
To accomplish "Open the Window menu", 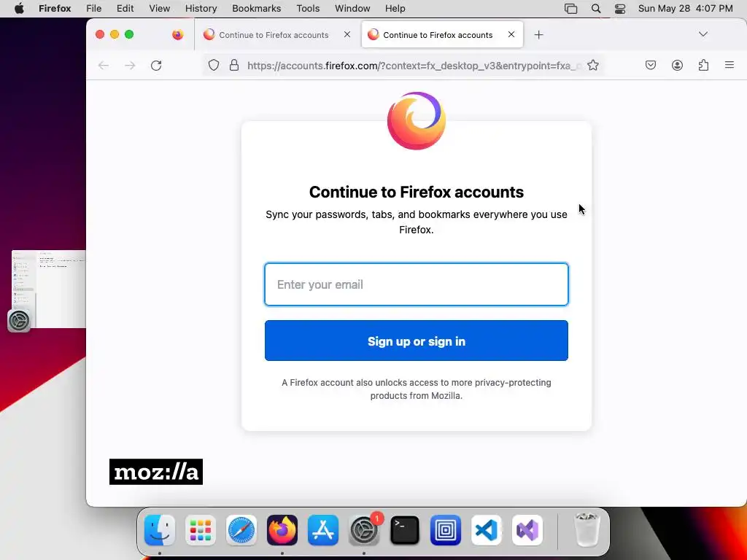I will [x=352, y=9].
